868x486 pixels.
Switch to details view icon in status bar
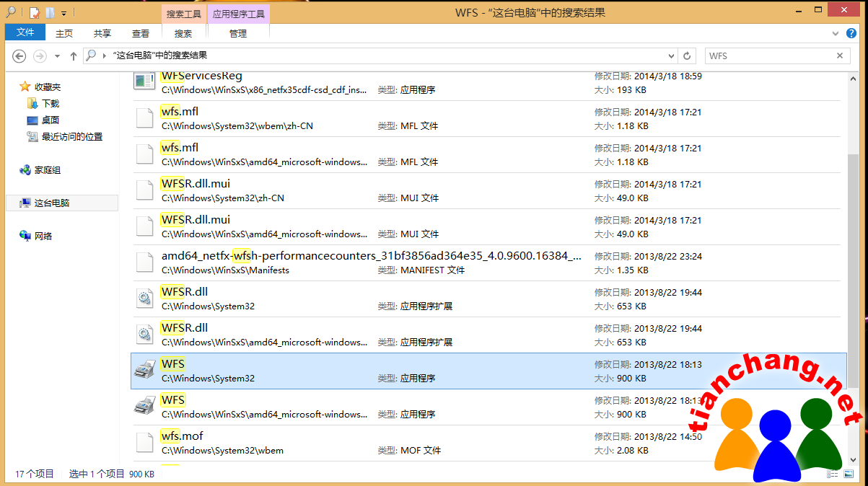tap(833, 474)
